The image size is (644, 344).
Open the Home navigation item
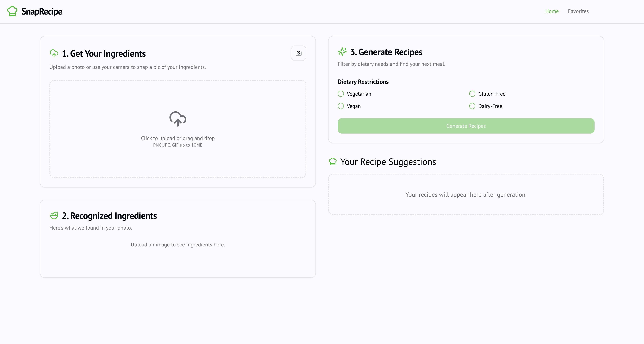pyautogui.click(x=552, y=11)
